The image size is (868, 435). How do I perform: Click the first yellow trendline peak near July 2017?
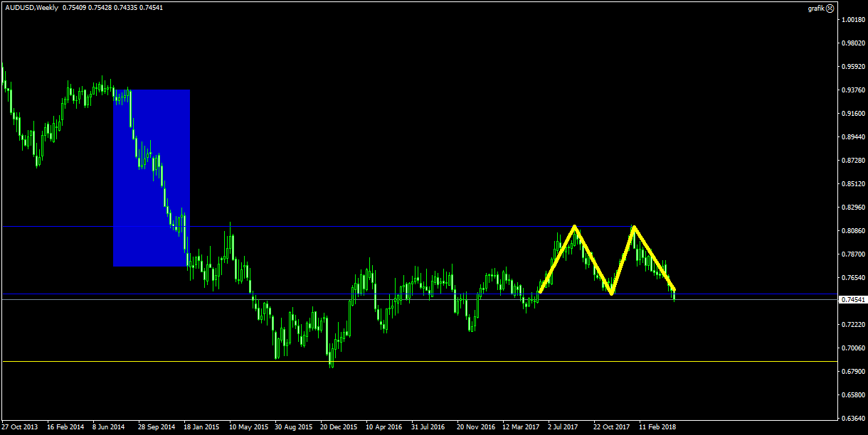575,227
